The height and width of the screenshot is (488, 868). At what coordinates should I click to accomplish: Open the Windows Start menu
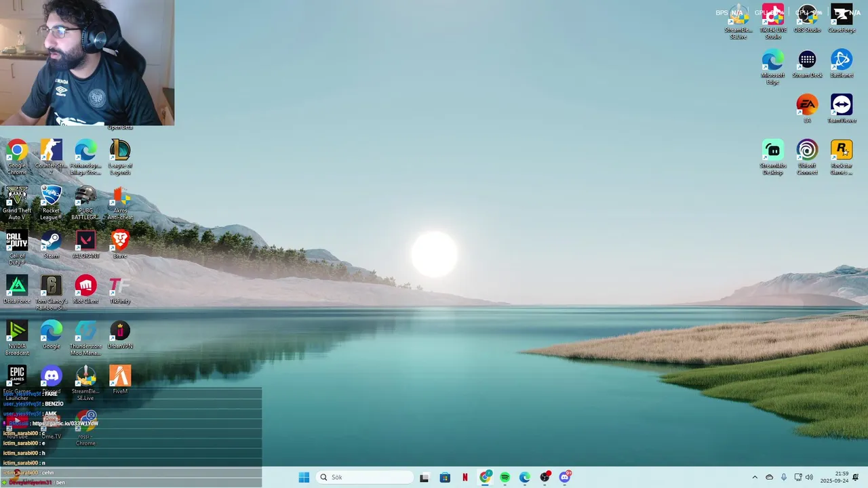pos(304,477)
